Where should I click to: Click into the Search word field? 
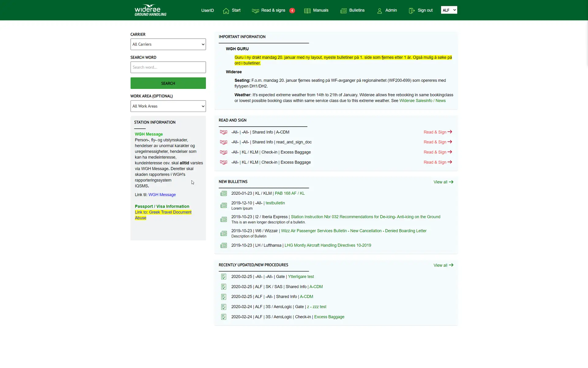pyautogui.click(x=168, y=67)
